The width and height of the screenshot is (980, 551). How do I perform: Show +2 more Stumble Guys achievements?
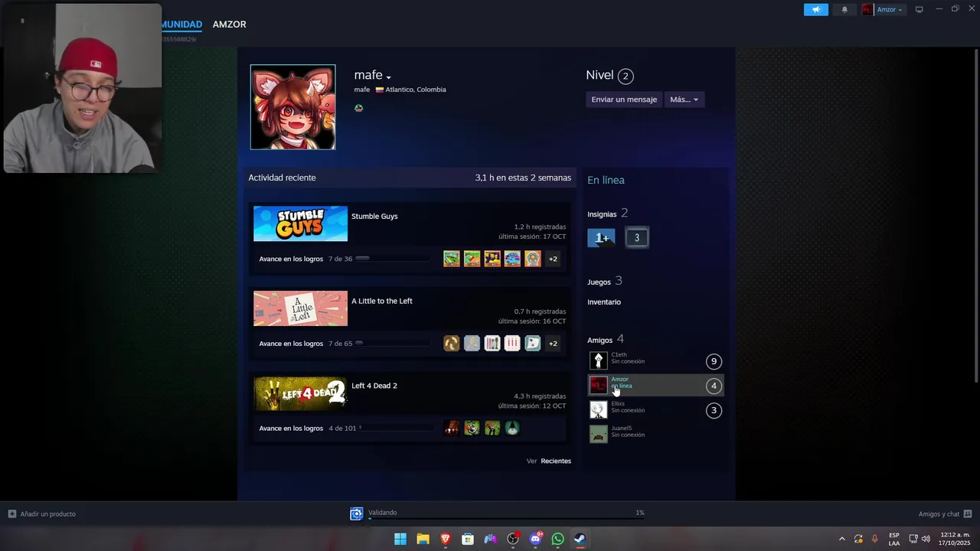[553, 259]
